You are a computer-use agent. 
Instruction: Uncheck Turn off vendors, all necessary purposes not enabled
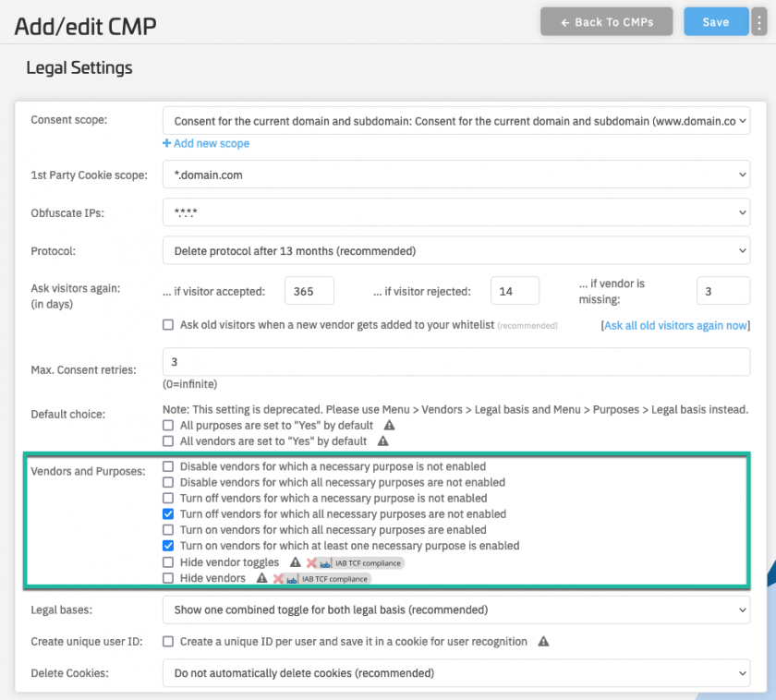[168, 514]
